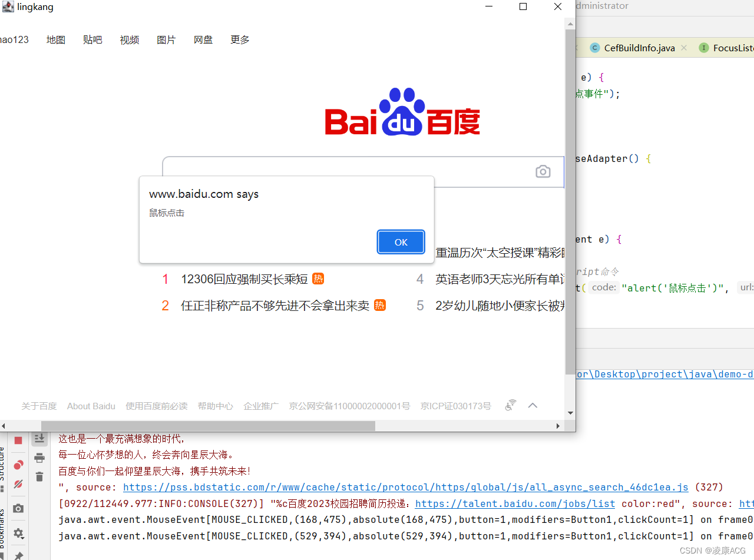Click the 热 badge beside 任正非 headline

point(380,305)
